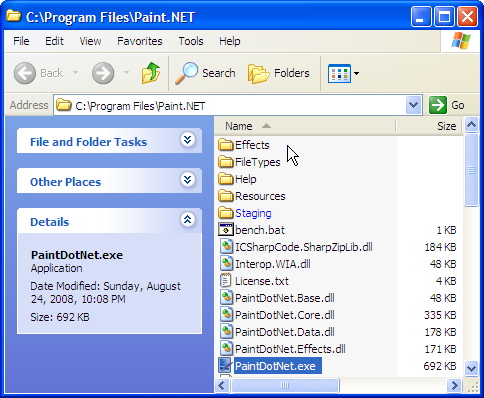The width and height of the screenshot is (484, 398).
Task: Select the Staging folder icon
Action: 226,213
